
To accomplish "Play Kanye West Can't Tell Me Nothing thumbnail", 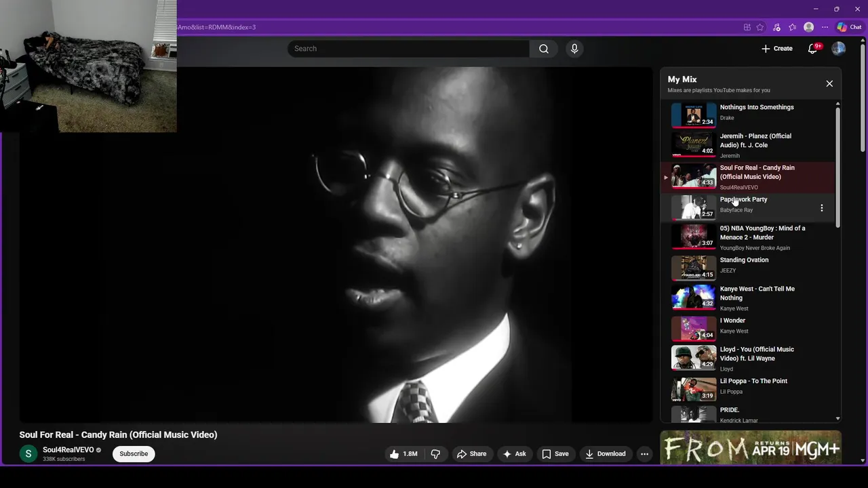I will click(x=693, y=298).
